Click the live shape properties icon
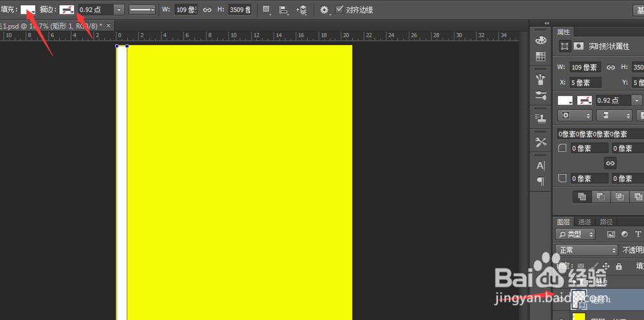The image size is (644, 320). 565,46
